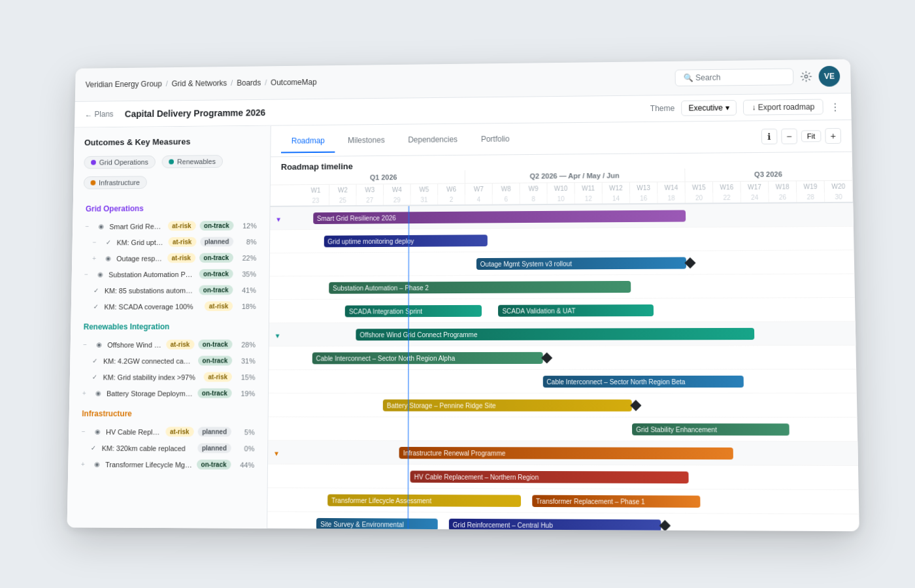This screenshot has width=915, height=588.
Task: Collapse the Smart Grid Resilience 2026 group
Action: pyautogui.click(x=278, y=218)
